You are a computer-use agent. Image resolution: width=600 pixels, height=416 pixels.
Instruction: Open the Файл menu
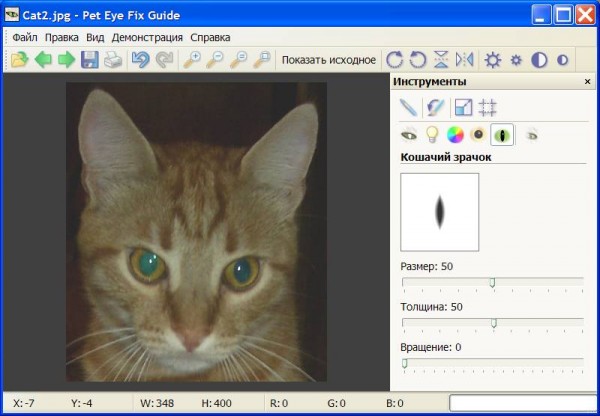point(25,37)
